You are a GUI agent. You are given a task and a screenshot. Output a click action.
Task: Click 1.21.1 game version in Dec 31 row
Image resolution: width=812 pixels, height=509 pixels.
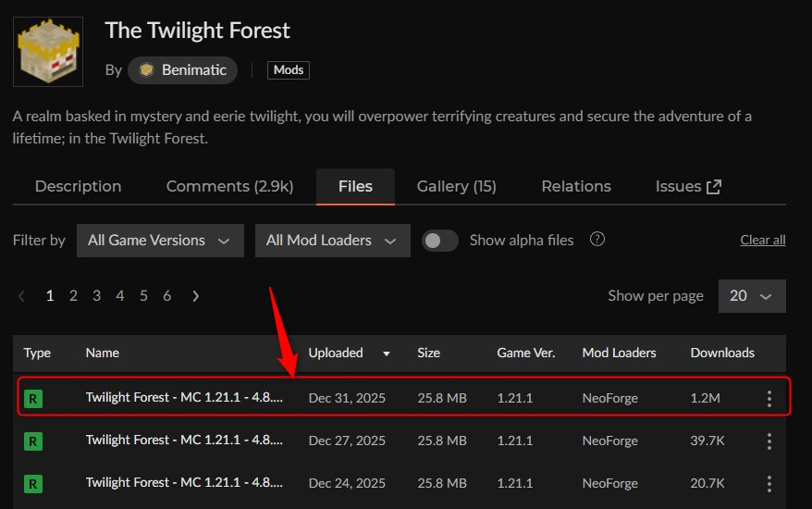(515, 398)
